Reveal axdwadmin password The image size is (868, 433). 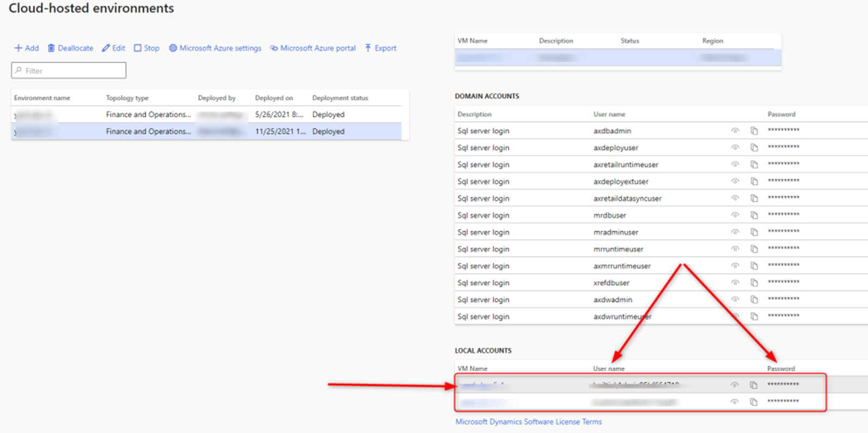(x=735, y=299)
